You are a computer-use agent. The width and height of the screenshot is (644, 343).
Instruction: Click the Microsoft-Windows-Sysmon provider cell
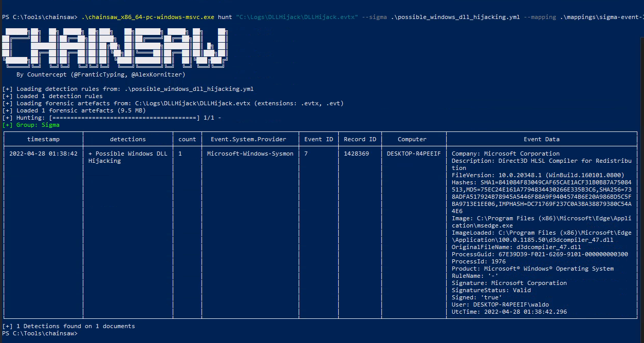(250, 154)
